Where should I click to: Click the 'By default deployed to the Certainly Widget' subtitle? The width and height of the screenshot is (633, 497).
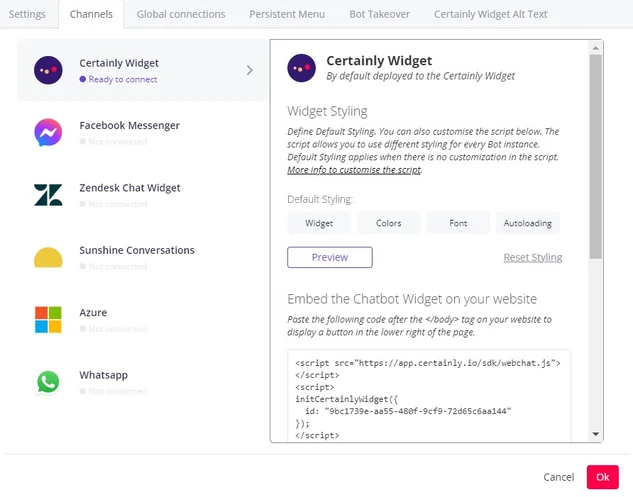(421, 76)
